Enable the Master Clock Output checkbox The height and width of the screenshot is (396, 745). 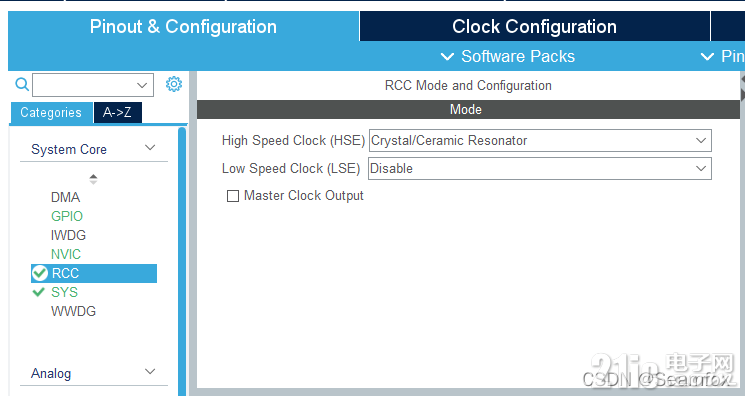pos(233,196)
